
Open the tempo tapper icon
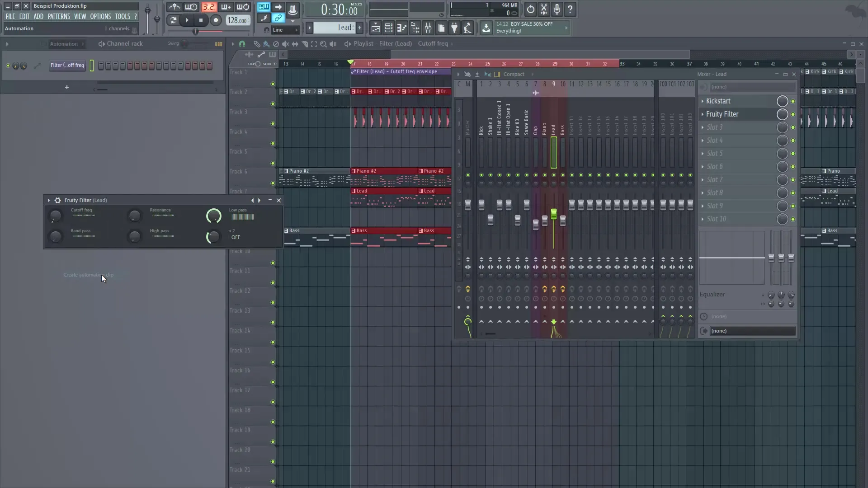pos(467,28)
